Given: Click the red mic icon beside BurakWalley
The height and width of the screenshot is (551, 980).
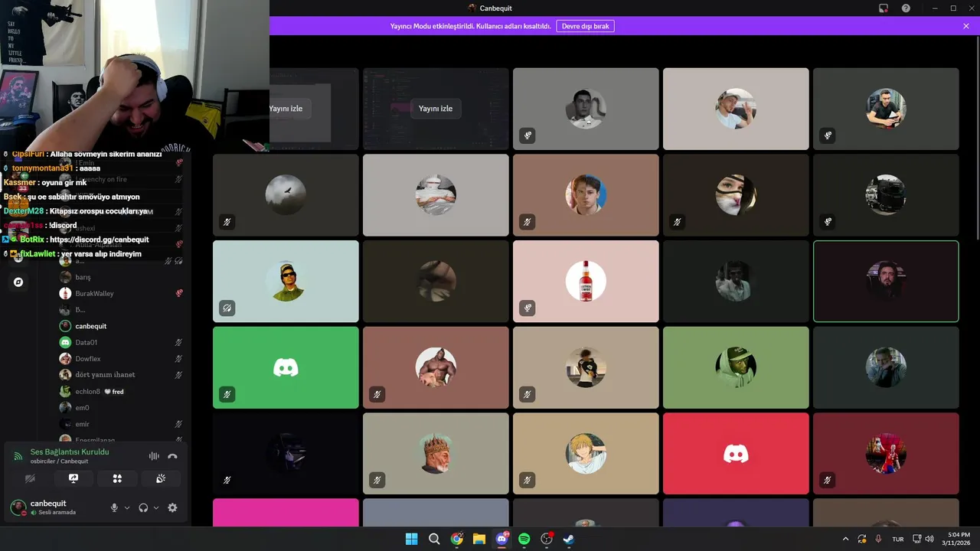Looking at the screenshot, I should tap(179, 293).
